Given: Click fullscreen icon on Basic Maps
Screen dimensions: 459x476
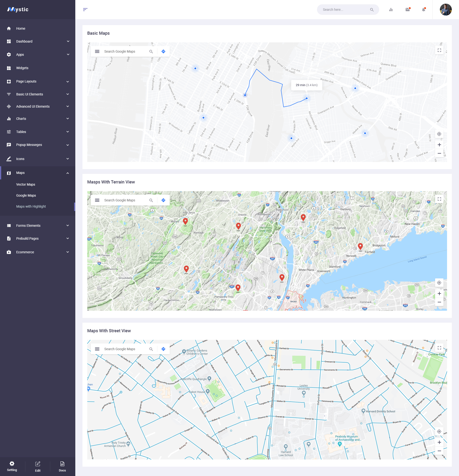Looking at the screenshot, I should click(439, 50).
